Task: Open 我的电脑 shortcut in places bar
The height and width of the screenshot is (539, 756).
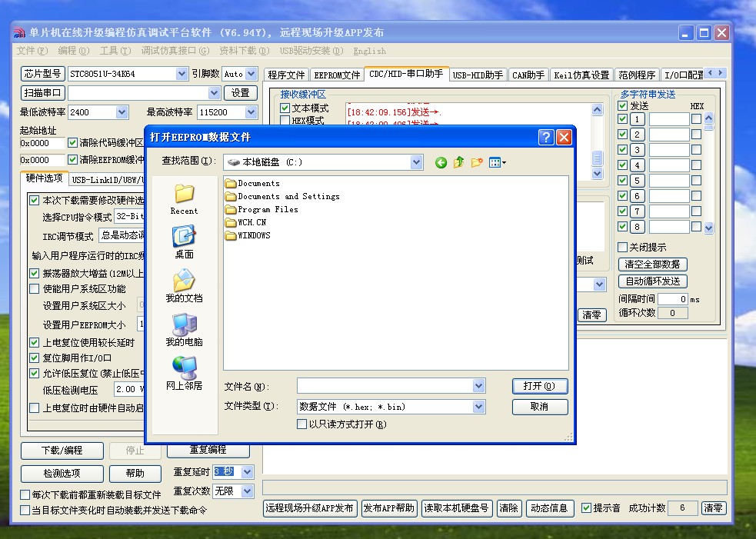Action: 184,330
